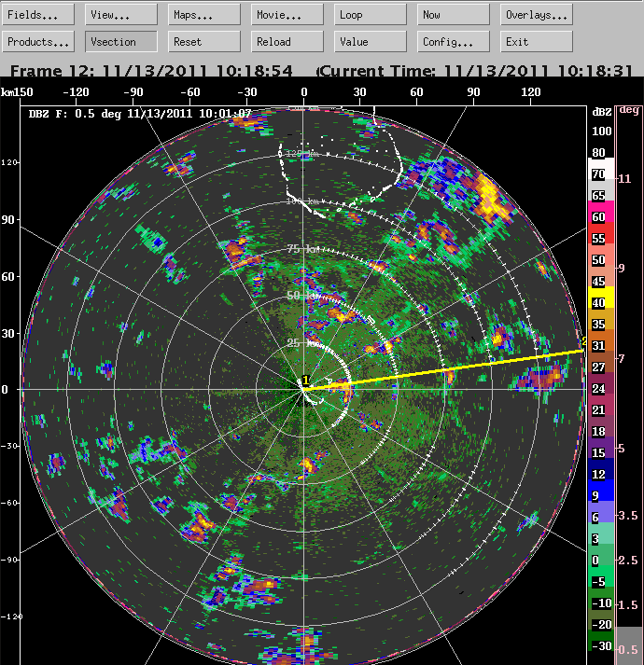
Task: Click the dBZ heading of color scale
Action: tap(602, 112)
